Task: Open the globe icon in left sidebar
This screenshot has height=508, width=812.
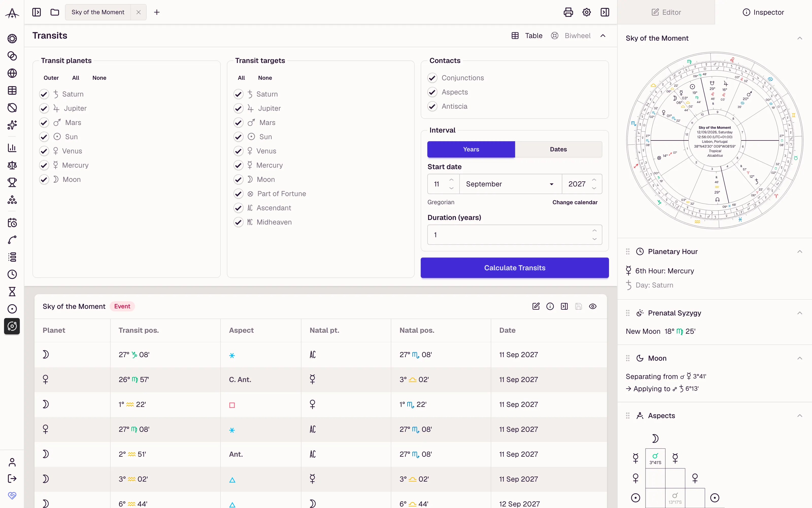Action: click(12, 73)
